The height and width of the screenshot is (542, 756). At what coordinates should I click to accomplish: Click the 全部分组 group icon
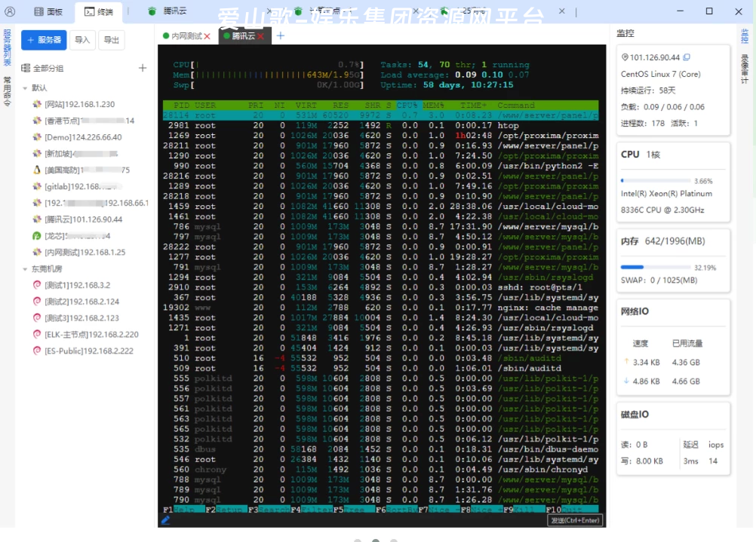(26, 69)
